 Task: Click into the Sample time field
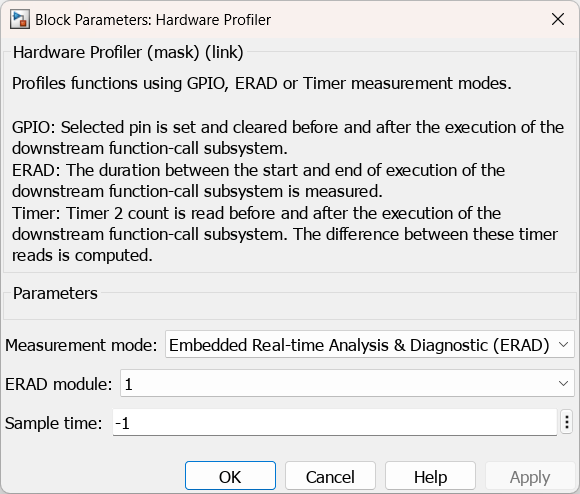335,422
